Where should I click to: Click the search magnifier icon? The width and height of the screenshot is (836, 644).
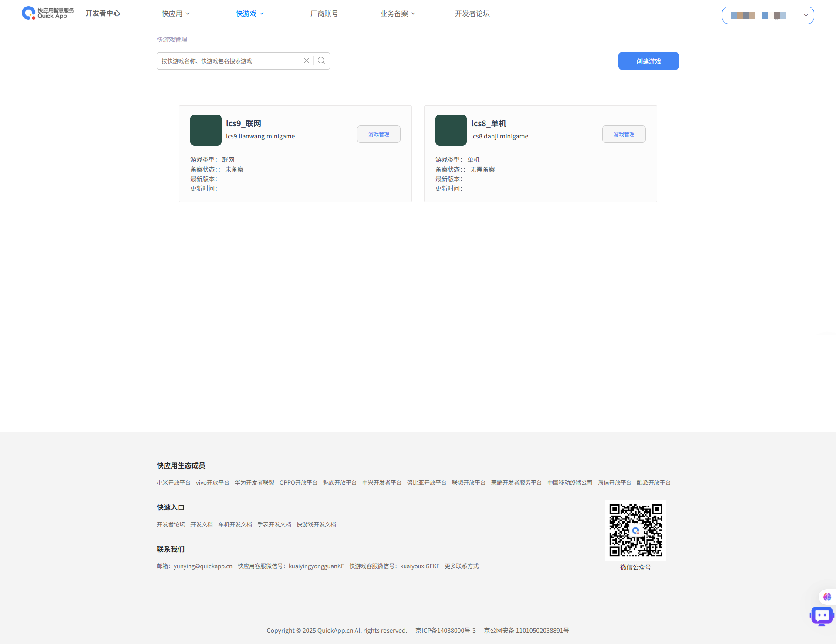coord(321,61)
